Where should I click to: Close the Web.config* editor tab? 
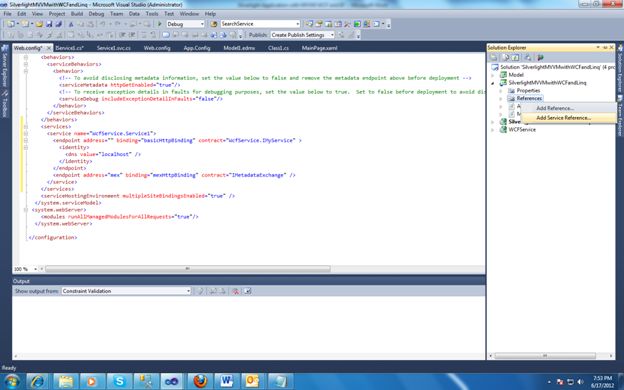click(49, 48)
